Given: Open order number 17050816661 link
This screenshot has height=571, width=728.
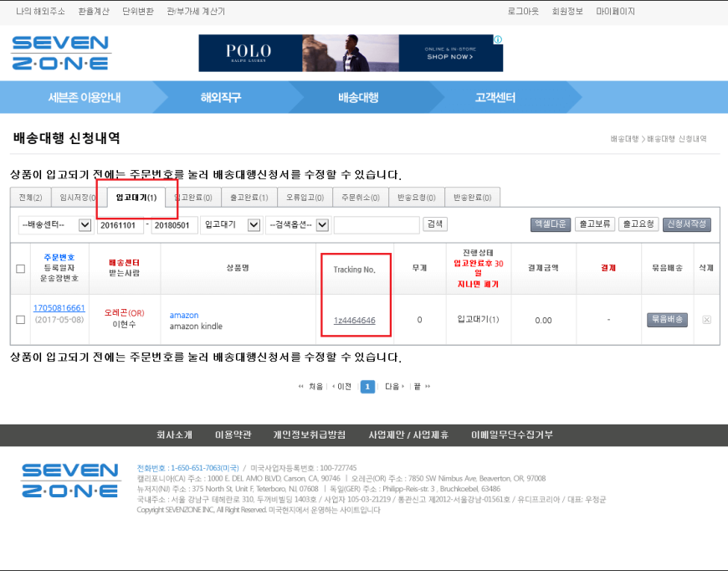Looking at the screenshot, I should pyautogui.click(x=59, y=308).
